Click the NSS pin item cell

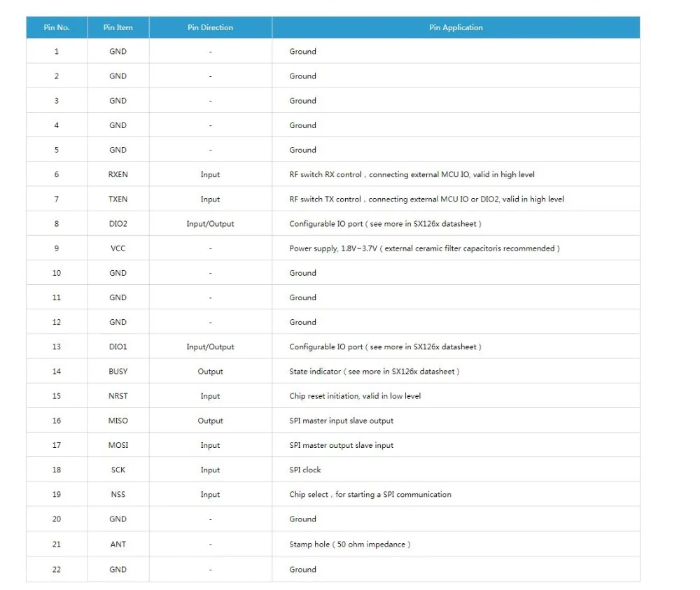click(x=118, y=494)
